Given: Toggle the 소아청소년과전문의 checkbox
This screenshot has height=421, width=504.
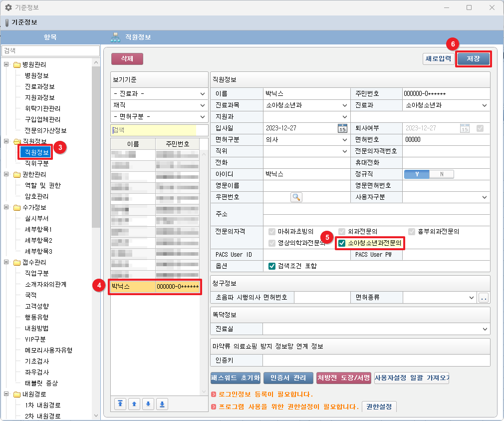Looking at the screenshot, I should 342,244.
